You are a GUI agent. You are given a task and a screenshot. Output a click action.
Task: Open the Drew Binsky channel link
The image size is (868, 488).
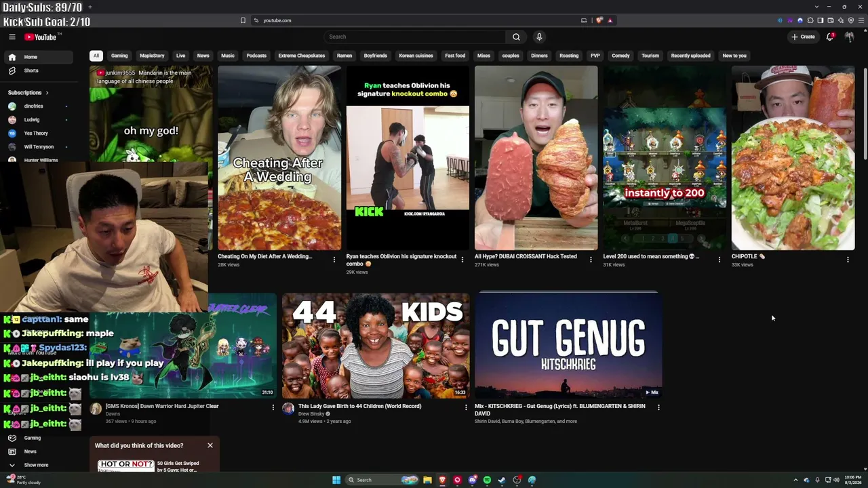pos(311,413)
